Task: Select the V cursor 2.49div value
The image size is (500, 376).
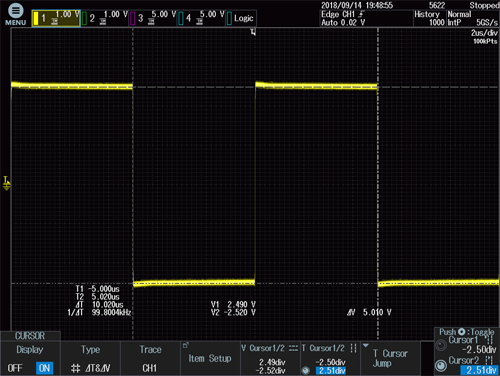Action: point(272,362)
